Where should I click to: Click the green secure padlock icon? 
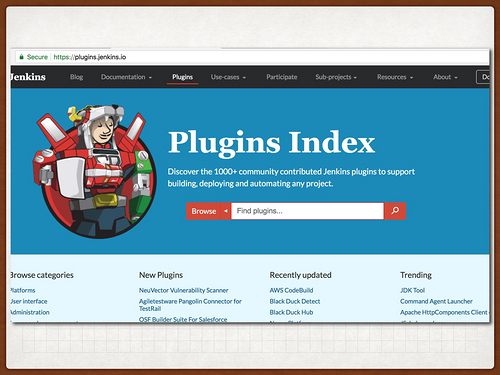[x=21, y=57]
